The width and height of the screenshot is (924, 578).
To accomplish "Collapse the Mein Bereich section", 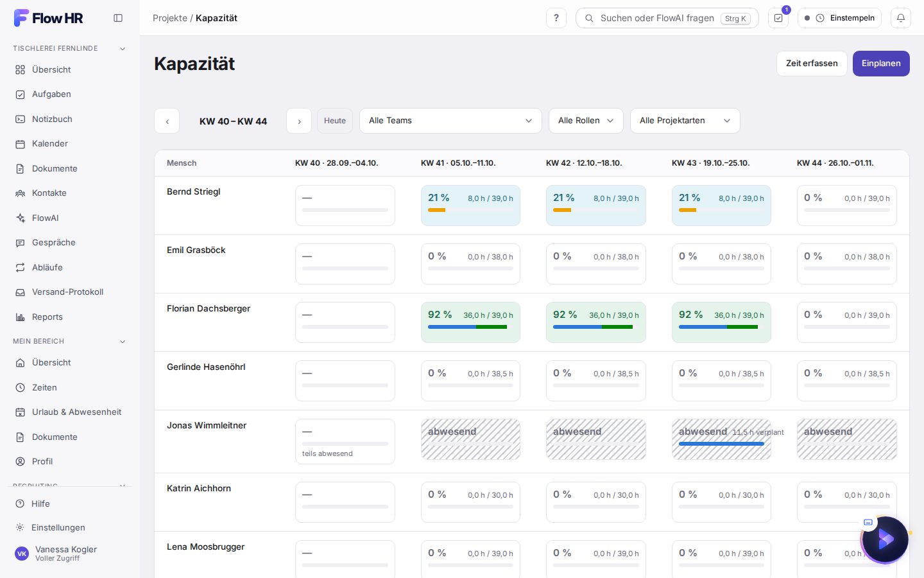I will pyautogui.click(x=70, y=341).
